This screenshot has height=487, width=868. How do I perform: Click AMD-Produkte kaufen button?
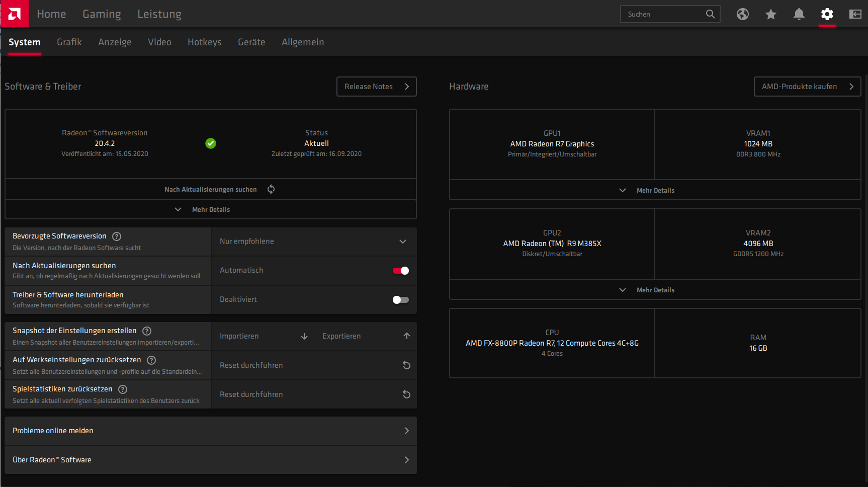click(808, 87)
